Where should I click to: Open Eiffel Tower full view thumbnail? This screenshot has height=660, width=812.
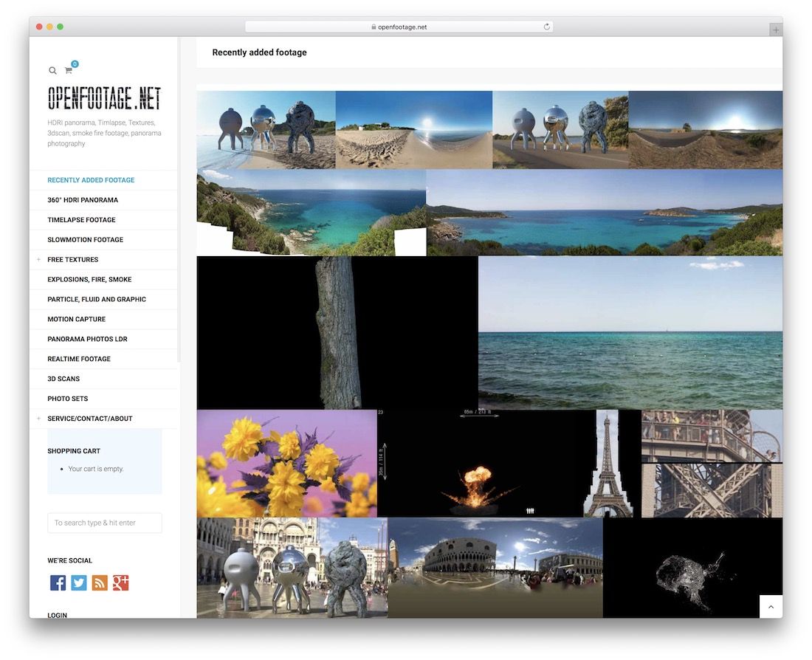tap(608, 464)
